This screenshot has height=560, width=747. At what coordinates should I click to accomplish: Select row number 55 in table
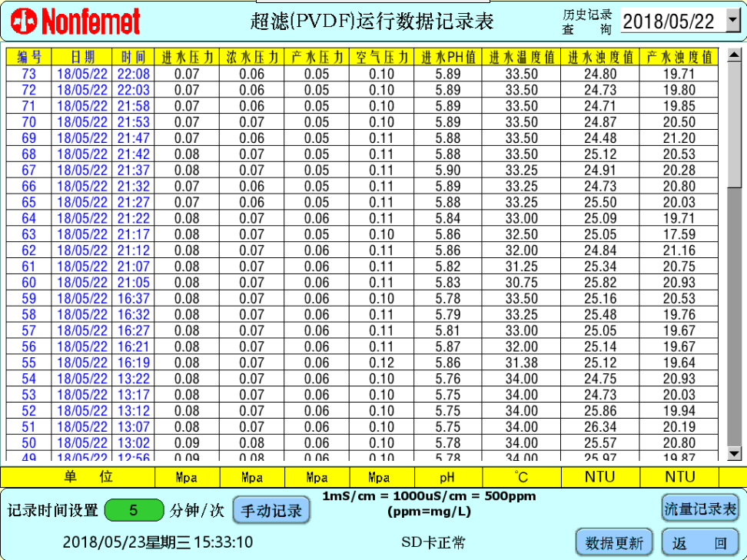click(28, 363)
